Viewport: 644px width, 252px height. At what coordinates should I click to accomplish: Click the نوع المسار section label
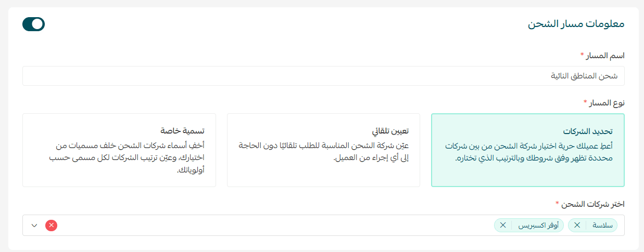tap(607, 102)
